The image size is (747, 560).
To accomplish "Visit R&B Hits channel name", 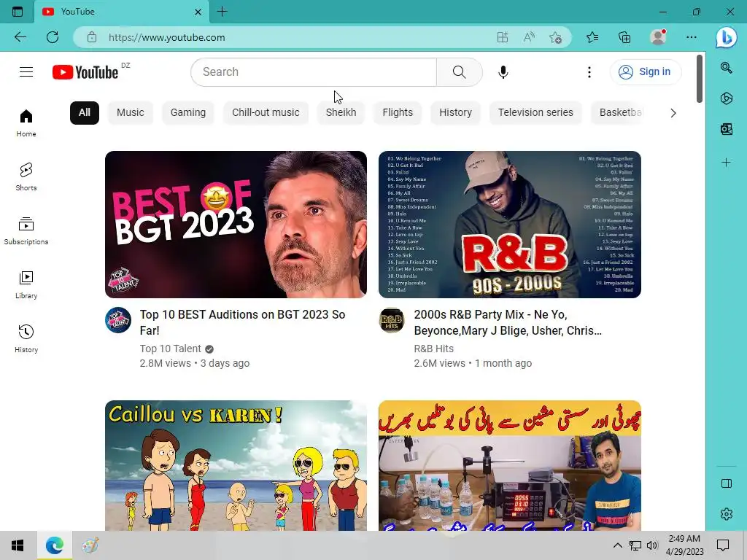I will coord(433,349).
